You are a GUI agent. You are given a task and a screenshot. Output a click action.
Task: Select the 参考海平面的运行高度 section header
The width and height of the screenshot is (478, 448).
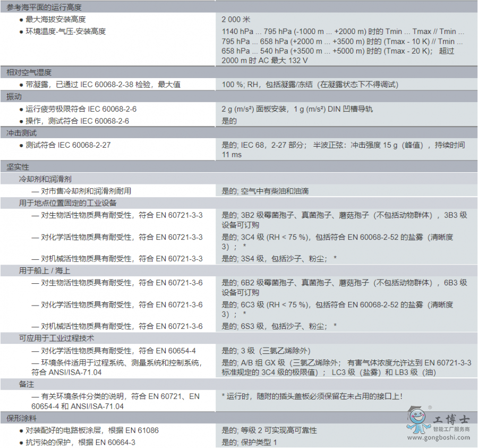(45, 7)
